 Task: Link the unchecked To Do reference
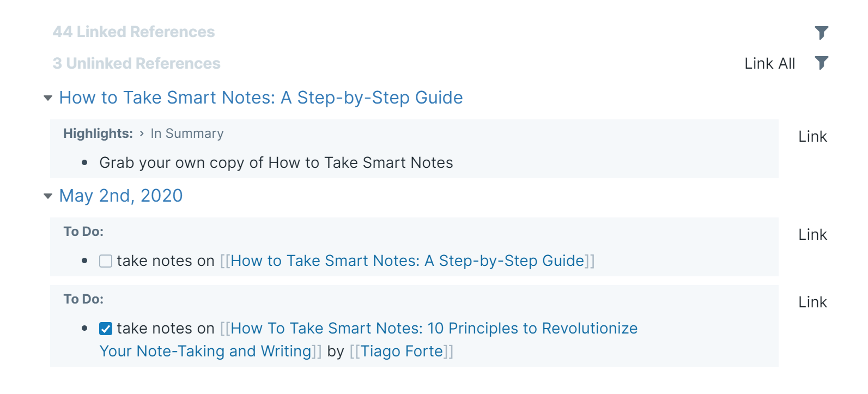812,235
